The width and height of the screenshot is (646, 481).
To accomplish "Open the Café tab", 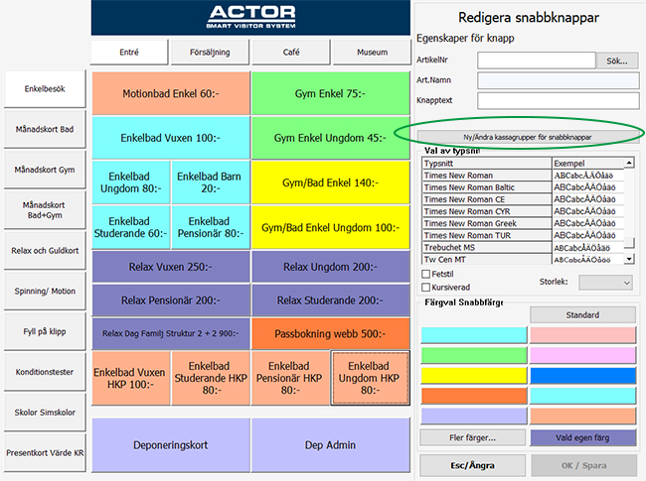I will pos(291,52).
